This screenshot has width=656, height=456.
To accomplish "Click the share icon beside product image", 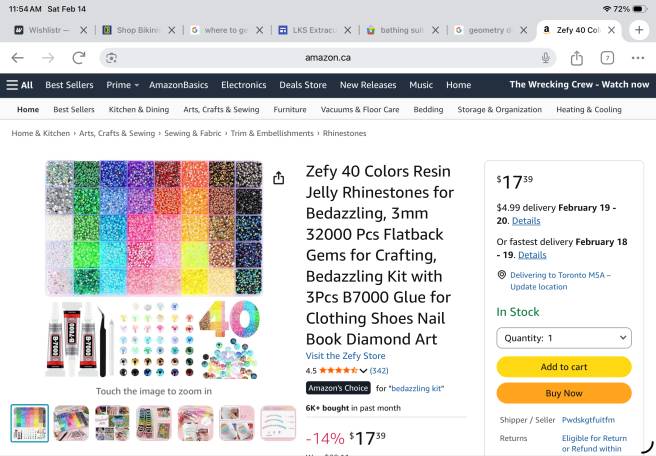I will pos(279,178).
